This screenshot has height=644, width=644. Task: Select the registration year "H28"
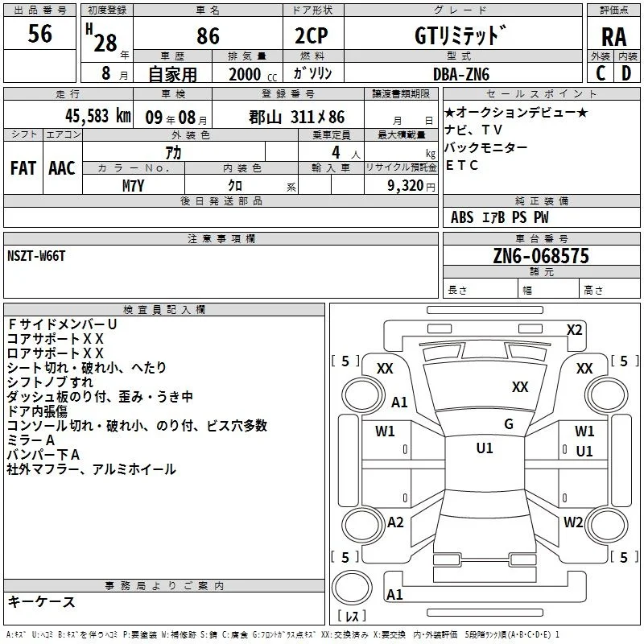tap(101, 38)
